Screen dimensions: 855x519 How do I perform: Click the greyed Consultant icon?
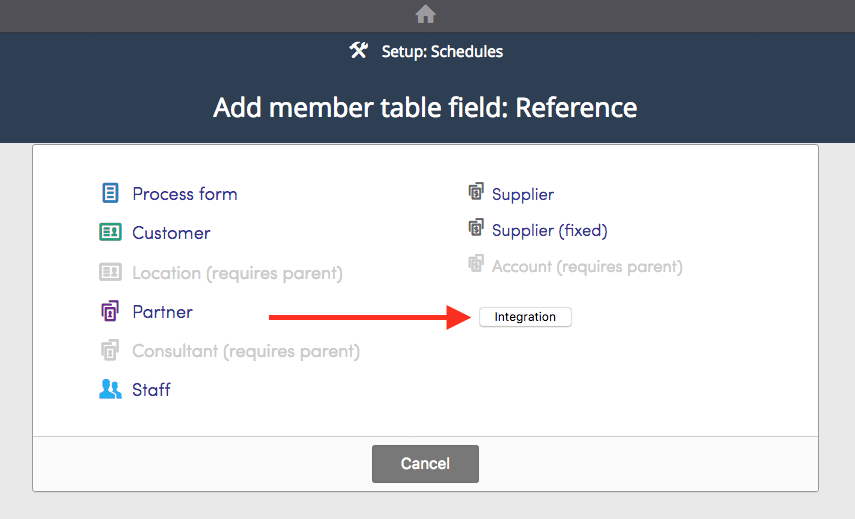pyautogui.click(x=110, y=350)
